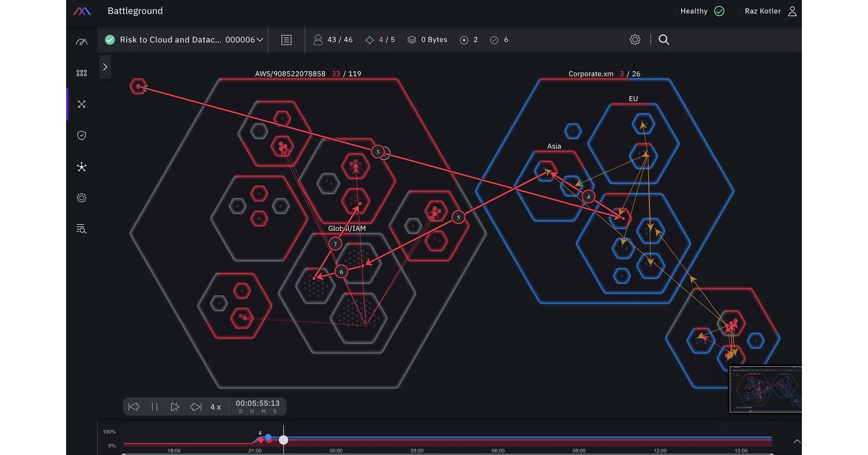Expand the collapsed left panel chevron
The height and width of the screenshot is (455, 868).
tap(105, 67)
